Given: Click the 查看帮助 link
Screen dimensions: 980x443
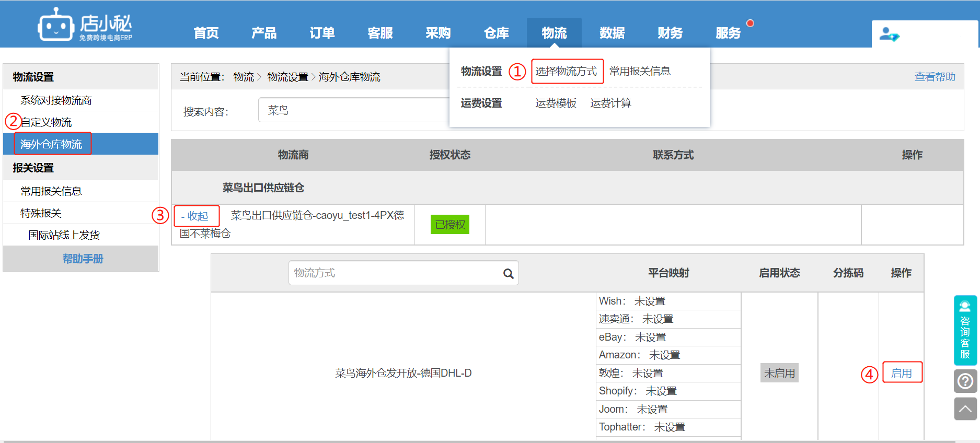Looking at the screenshot, I should click(x=935, y=77).
